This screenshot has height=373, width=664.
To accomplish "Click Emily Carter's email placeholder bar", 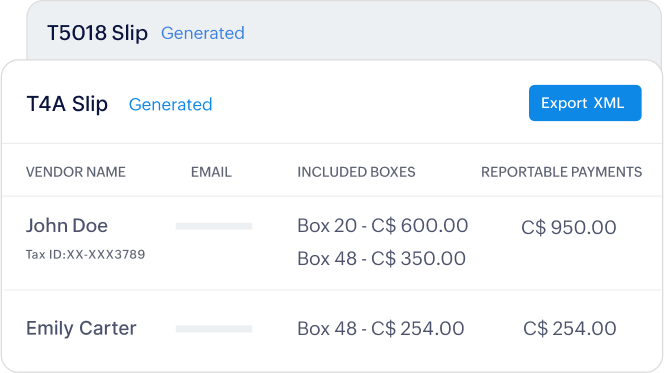I will [x=214, y=329].
